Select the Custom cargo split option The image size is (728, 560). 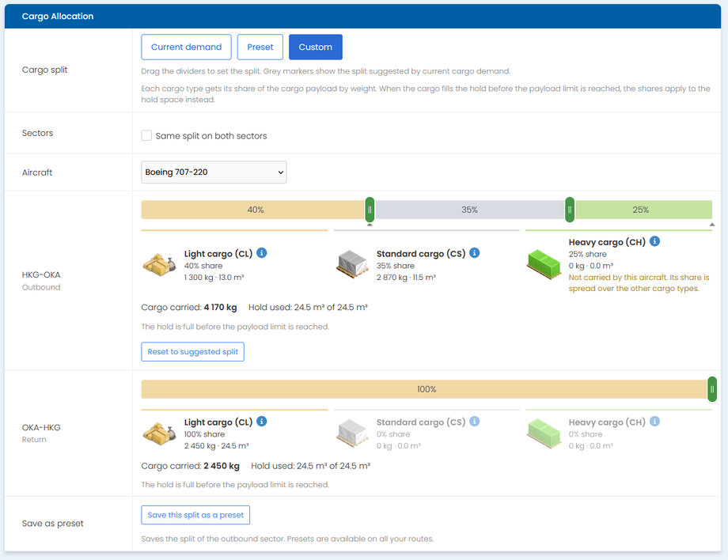click(316, 47)
